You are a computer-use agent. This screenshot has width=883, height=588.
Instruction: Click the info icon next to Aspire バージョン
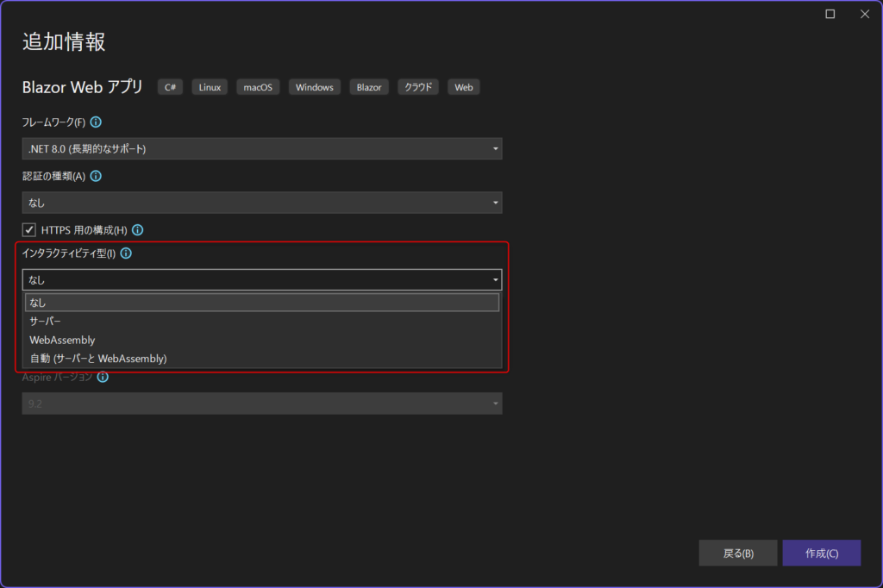(x=103, y=377)
